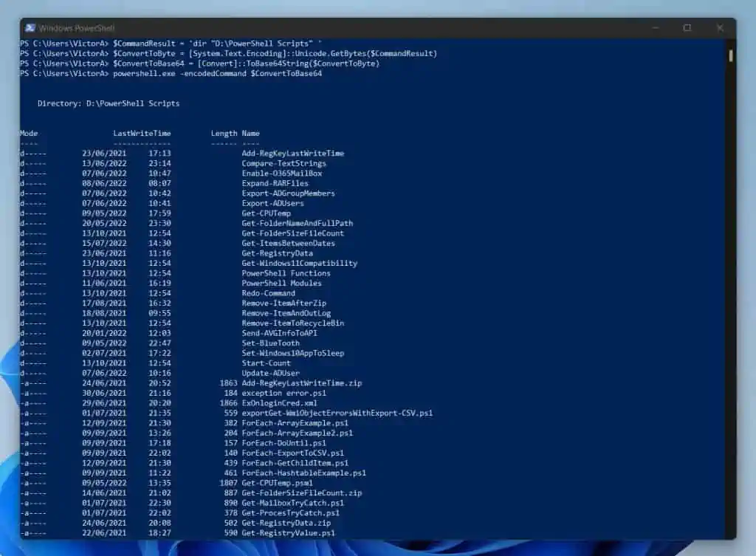The image size is (756, 556).
Task: Select the Get-RegistryValue.ps1 file name
Action: (x=289, y=533)
